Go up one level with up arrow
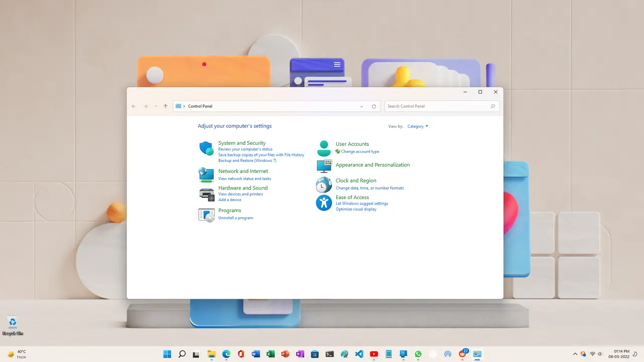 [166, 107]
